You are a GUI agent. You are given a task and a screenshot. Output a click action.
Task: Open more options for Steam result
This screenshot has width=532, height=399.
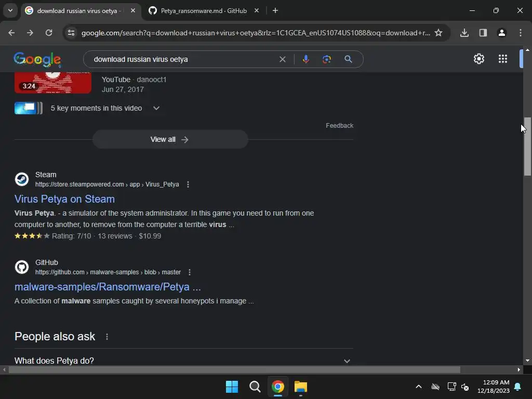click(188, 184)
